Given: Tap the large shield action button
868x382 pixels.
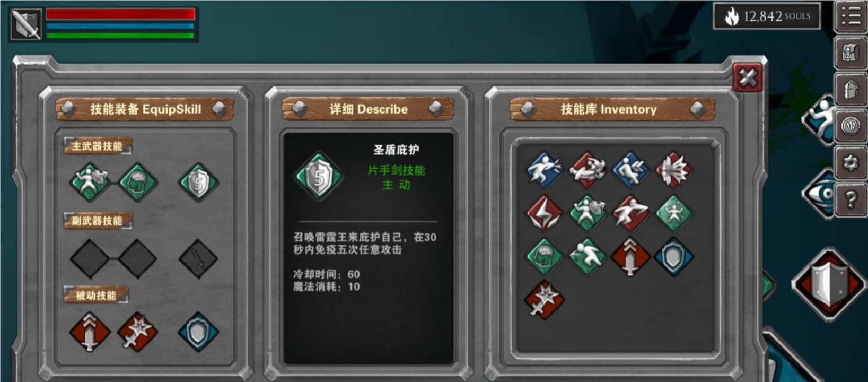Looking at the screenshot, I should click(828, 284).
